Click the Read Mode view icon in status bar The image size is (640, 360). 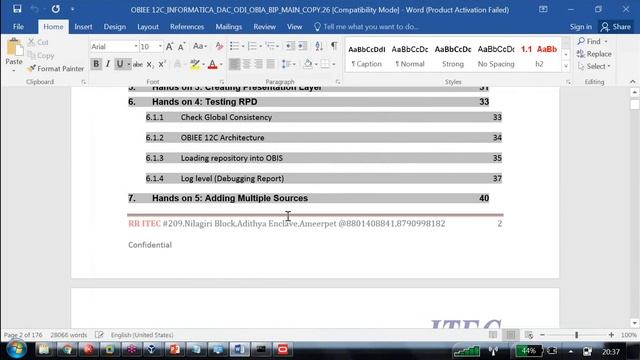493,335
